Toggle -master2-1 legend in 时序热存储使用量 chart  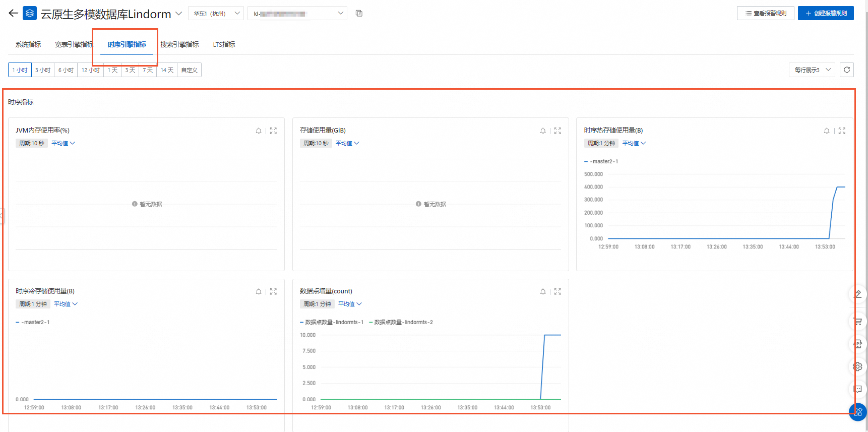601,161
